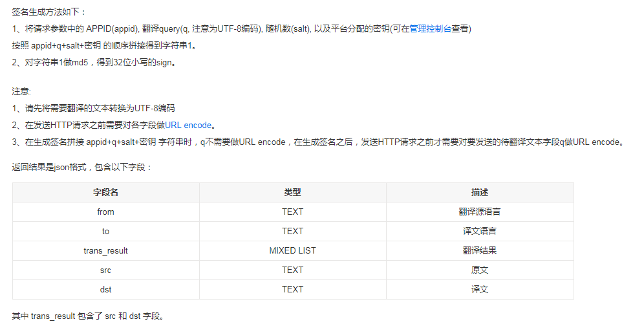
Task: Click the 原文 description cell
Action: point(480,270)
